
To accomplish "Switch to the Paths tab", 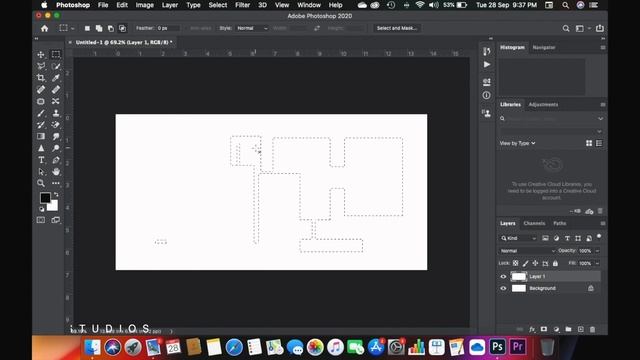I will click(x=560, y=223).
